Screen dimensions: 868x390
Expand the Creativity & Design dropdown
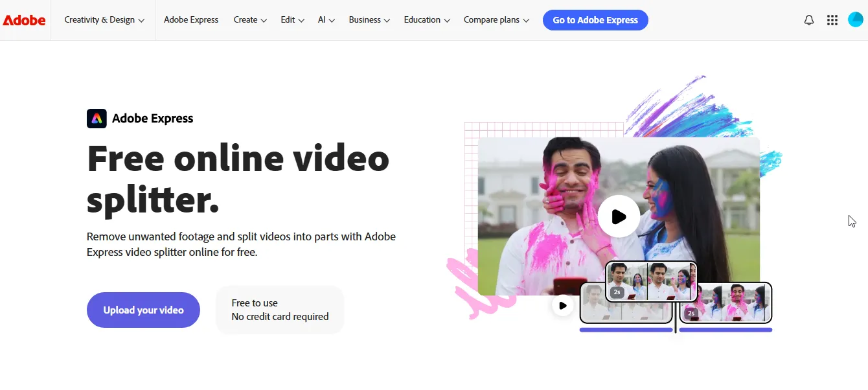(104, 20)
